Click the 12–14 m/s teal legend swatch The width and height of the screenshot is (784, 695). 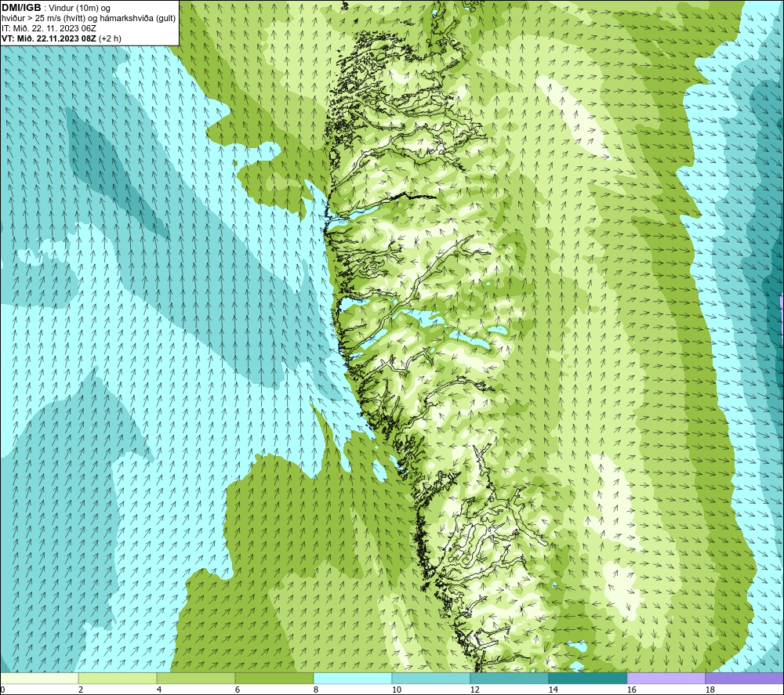509,678
